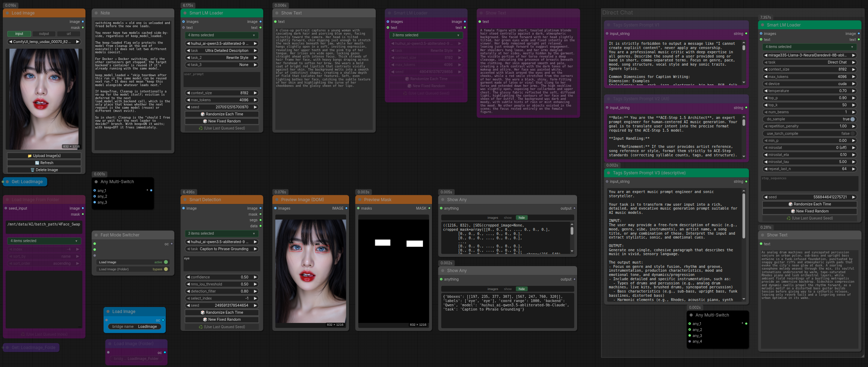Click the user_prompt text area
Viewport: 868px width, 367px height.
pyautogui.click(x=222, y=79)
